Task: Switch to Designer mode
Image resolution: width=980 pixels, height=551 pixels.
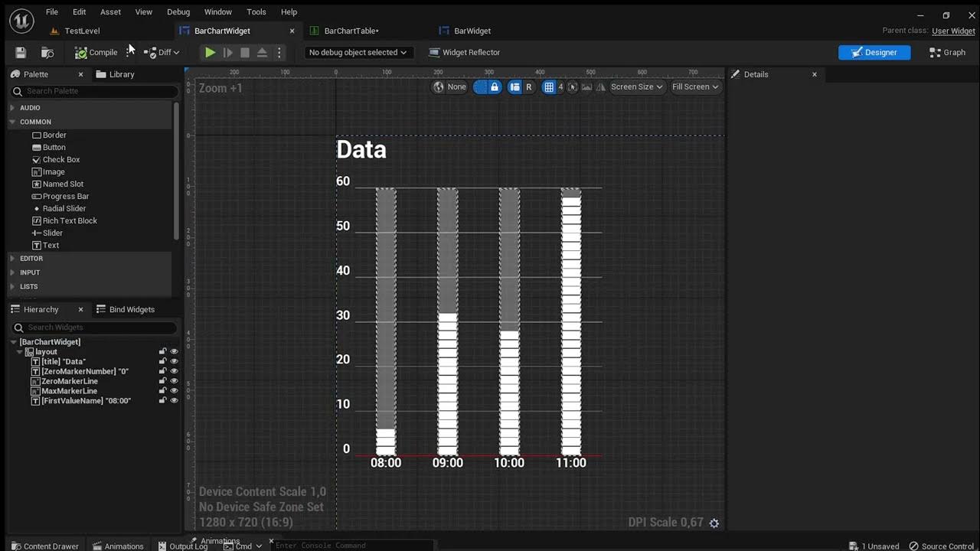Action: 874,52
